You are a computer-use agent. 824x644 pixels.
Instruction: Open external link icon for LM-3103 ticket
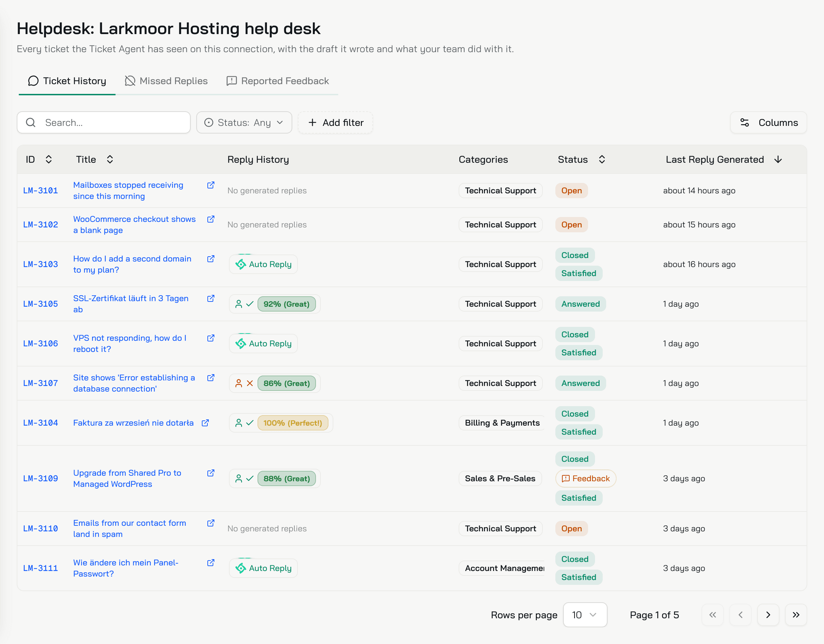[x=211, y=259]
